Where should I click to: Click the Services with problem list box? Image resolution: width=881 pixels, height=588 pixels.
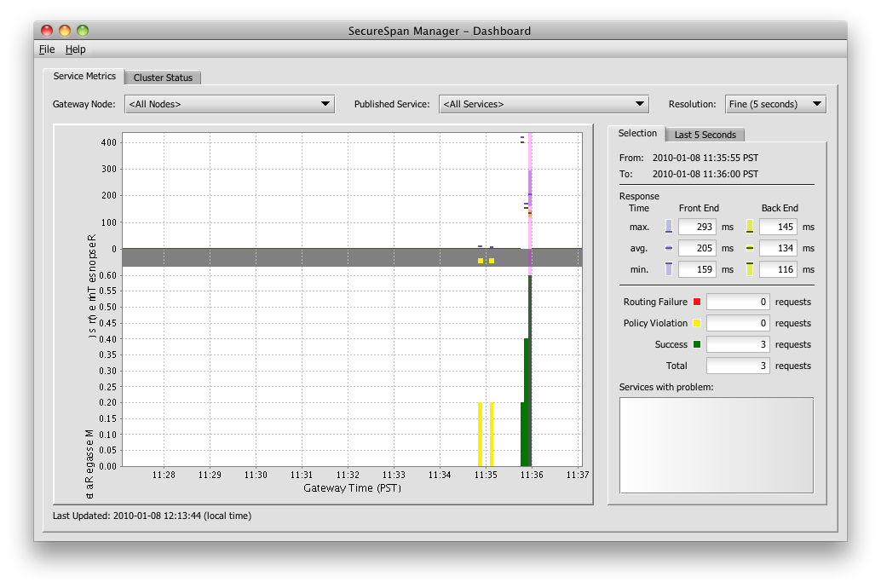(x=716, y=445)
